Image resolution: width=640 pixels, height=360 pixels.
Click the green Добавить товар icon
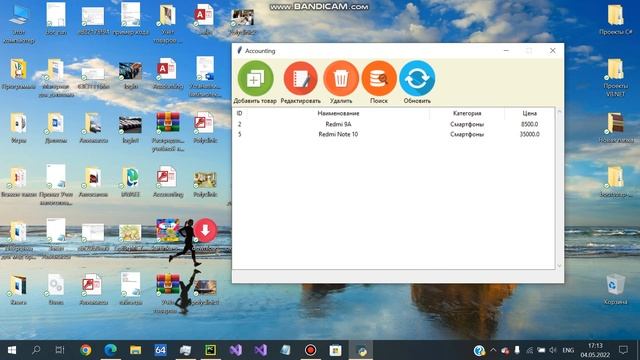pyautogui.click(x=255, y=78)
